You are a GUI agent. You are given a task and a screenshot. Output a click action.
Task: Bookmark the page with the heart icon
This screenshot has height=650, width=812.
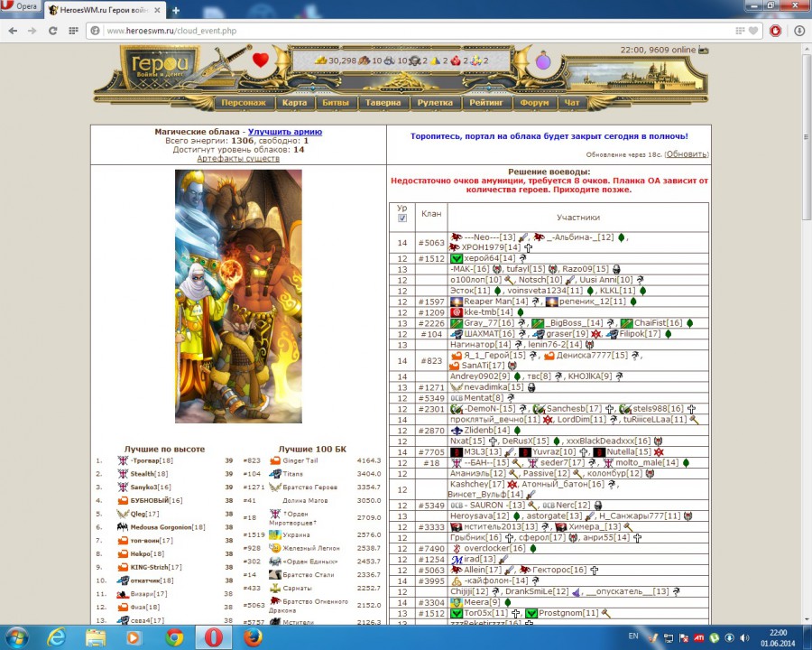point(753,31)
